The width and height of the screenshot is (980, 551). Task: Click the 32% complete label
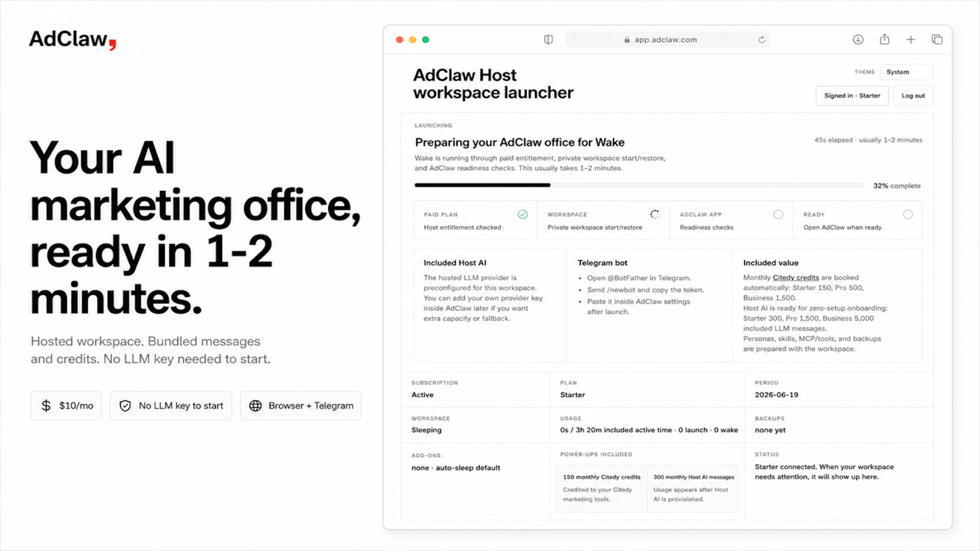pyautogui.click(x=897, y=186)
